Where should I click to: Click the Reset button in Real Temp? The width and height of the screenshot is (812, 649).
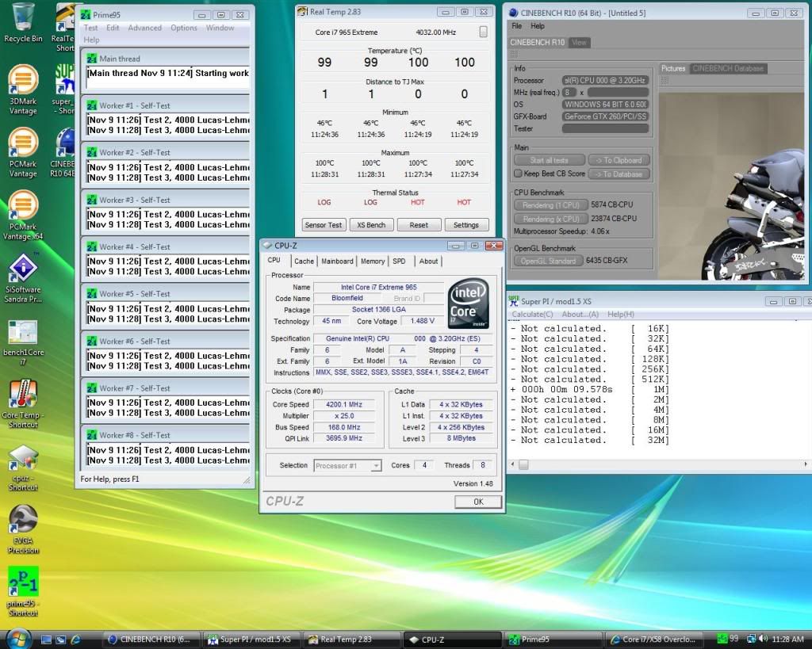419,225
